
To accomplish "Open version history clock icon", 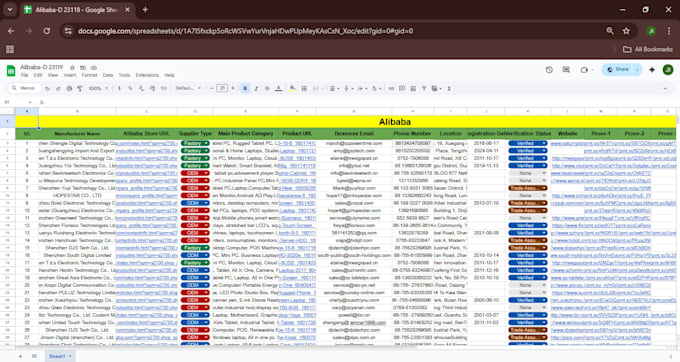I will (x=549, y=70).
